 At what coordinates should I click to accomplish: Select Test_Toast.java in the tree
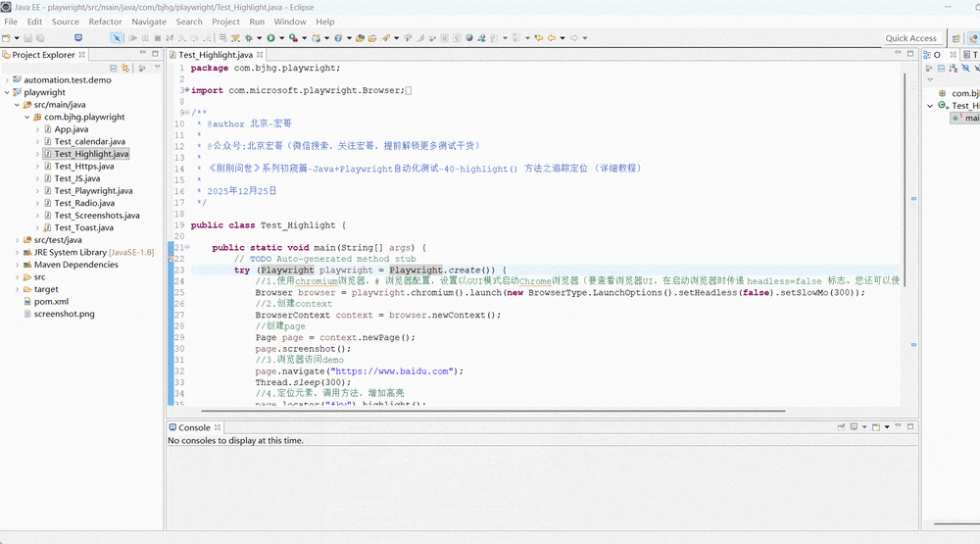pos(83,227)
